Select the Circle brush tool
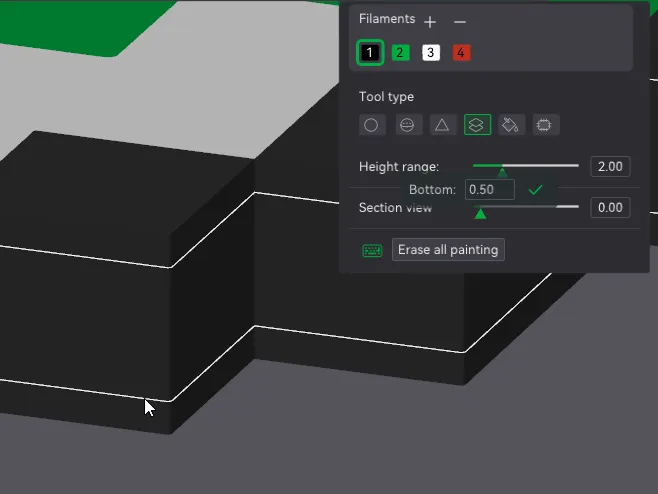The image size is (658, 494). (371, 125)
